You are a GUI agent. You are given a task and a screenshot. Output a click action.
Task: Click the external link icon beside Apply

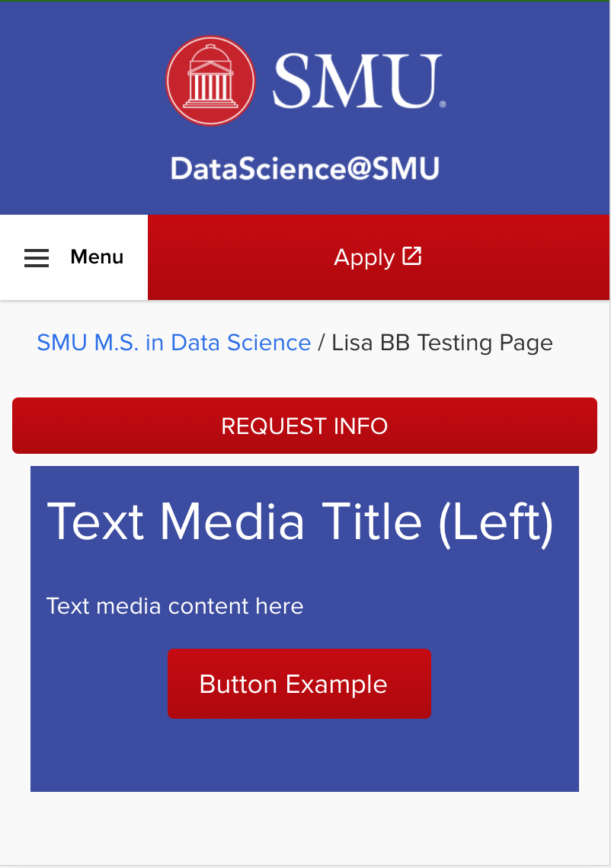[412, 257]
